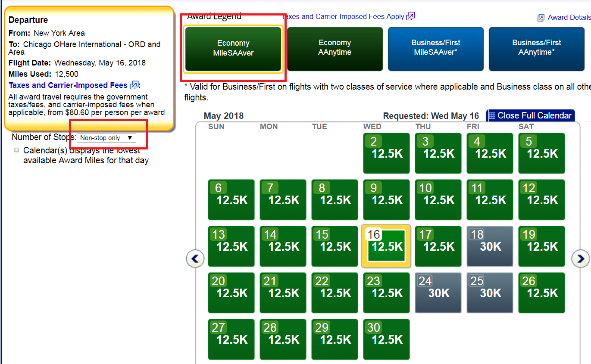Open the Number of Stops dropdown
Viewport: 591px width, 364px height.
(106, 138)
